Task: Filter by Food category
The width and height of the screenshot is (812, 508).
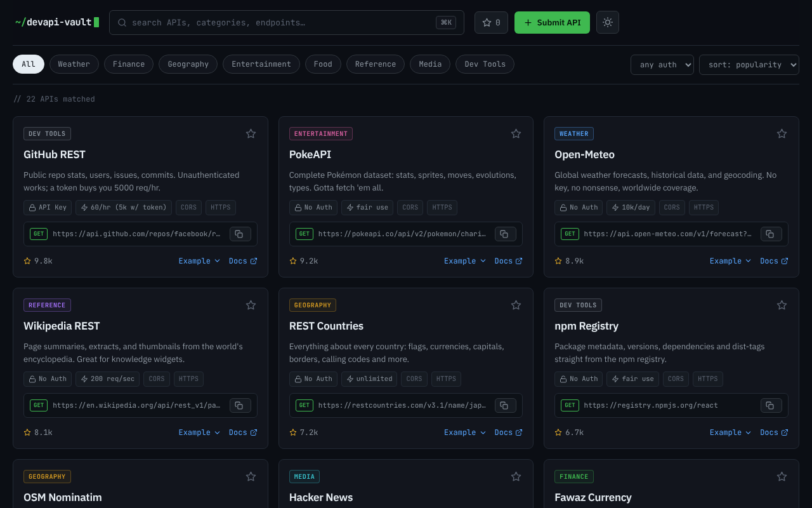Action: click(323, 64)
